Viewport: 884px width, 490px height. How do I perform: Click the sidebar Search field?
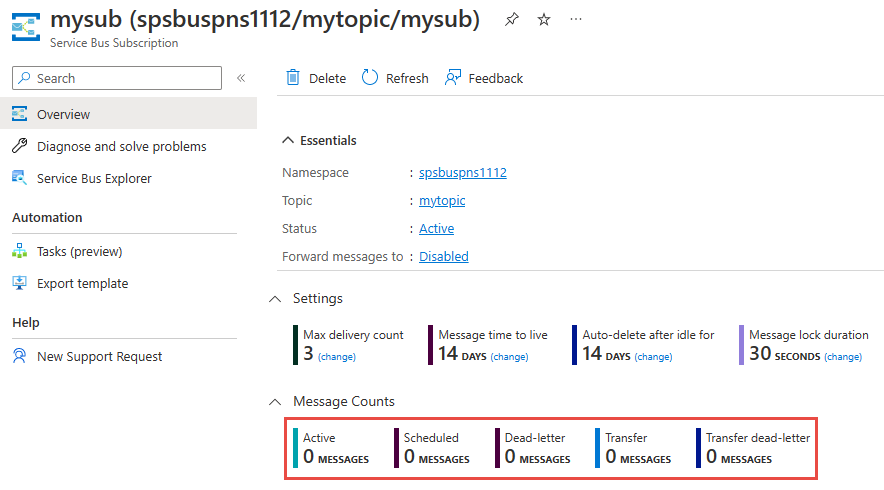[x=118, y=78]
